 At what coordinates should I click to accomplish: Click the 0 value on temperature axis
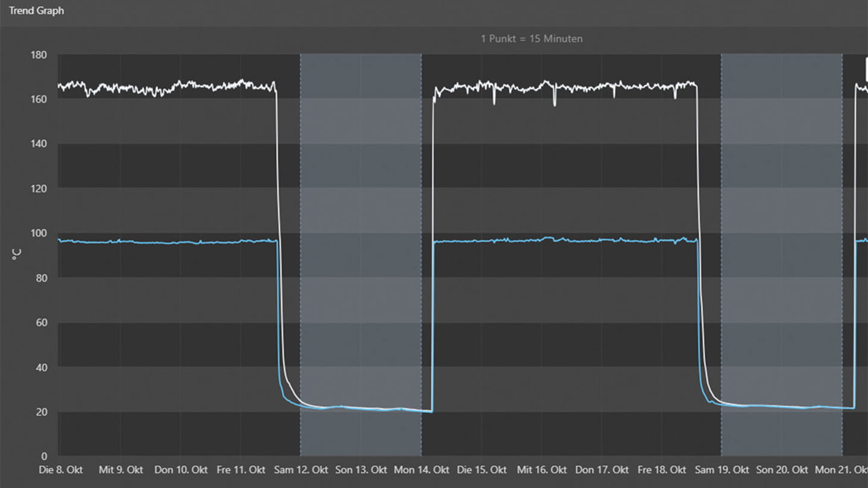tap(44, 457)
